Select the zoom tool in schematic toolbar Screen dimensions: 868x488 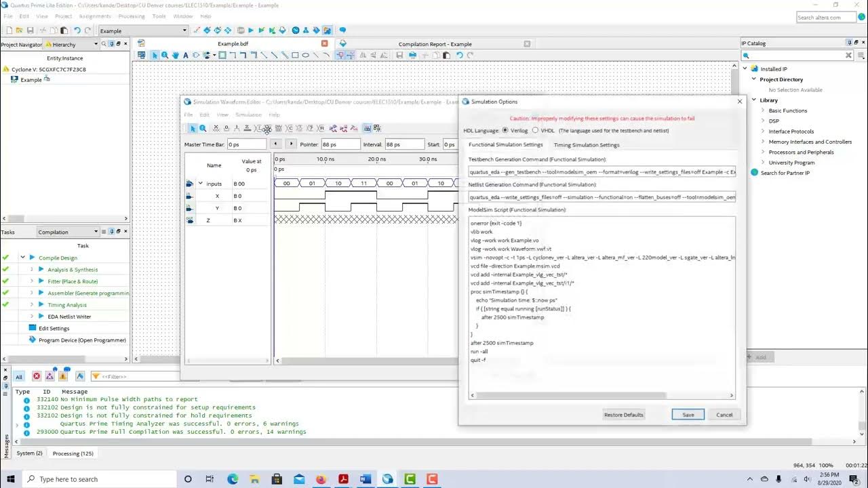tap(165, 55)
